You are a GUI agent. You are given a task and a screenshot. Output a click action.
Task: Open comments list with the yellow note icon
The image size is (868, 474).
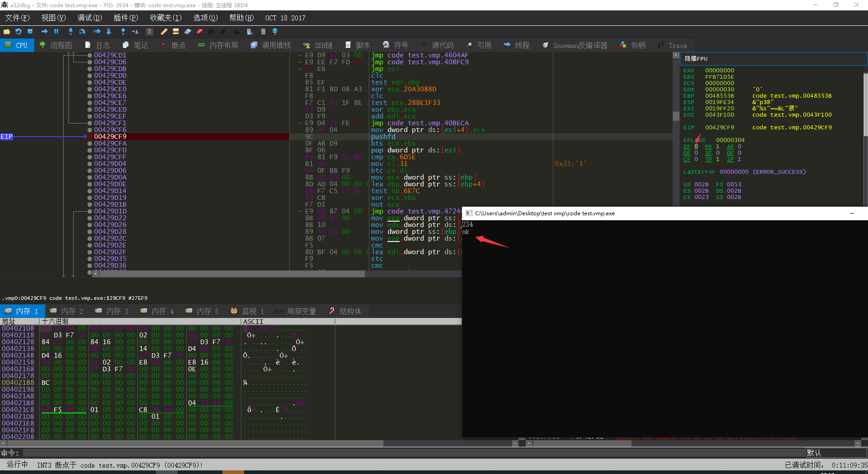(x=176, y=32)
